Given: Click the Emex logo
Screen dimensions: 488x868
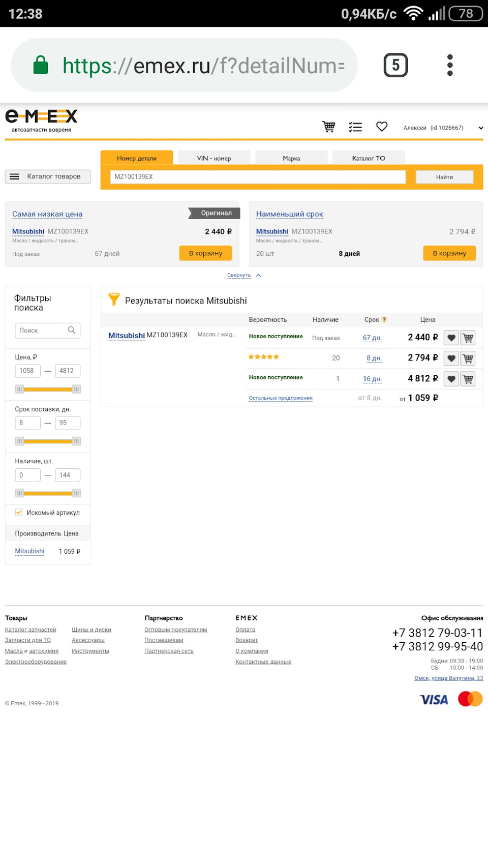Looking at the screenshot, I should [41, 121].
